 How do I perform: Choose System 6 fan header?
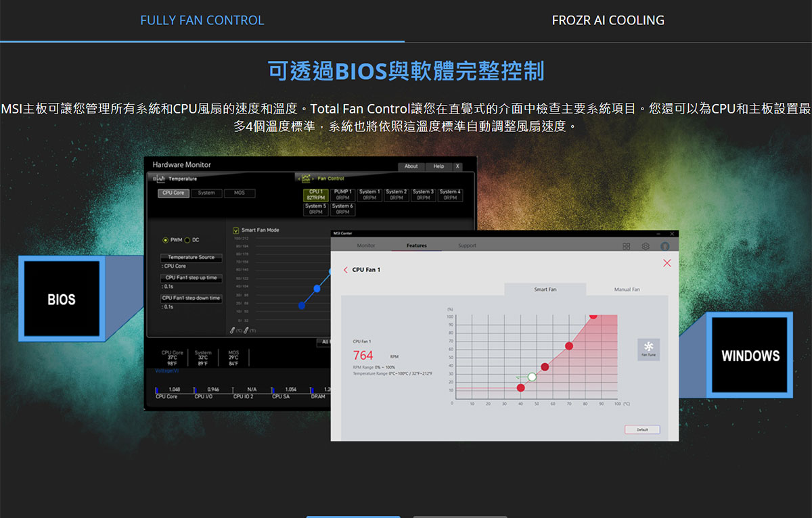(x=342, y=209)
